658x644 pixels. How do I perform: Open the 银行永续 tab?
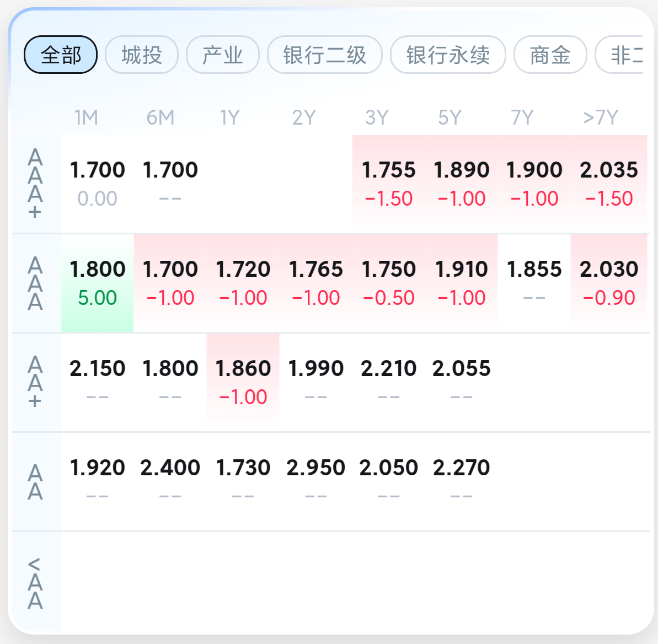[x=448, y=55]
